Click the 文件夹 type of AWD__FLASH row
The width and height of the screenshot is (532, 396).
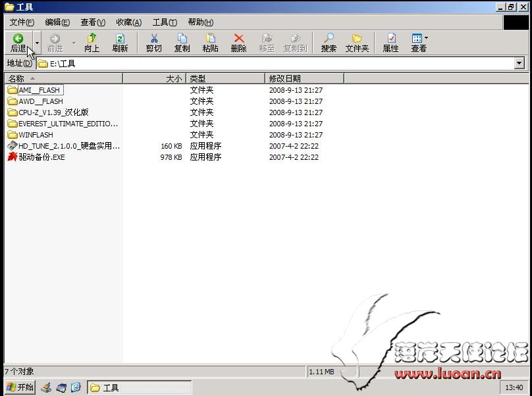(x=202, y=101)
